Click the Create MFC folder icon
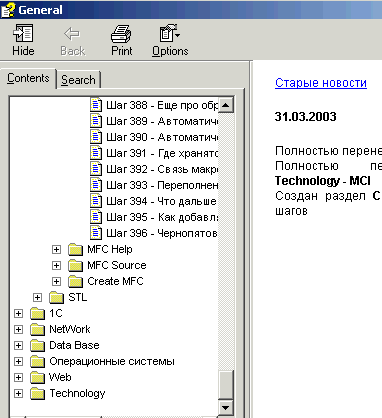The height and width of the screenshot is (418, 382). point(75,281)
